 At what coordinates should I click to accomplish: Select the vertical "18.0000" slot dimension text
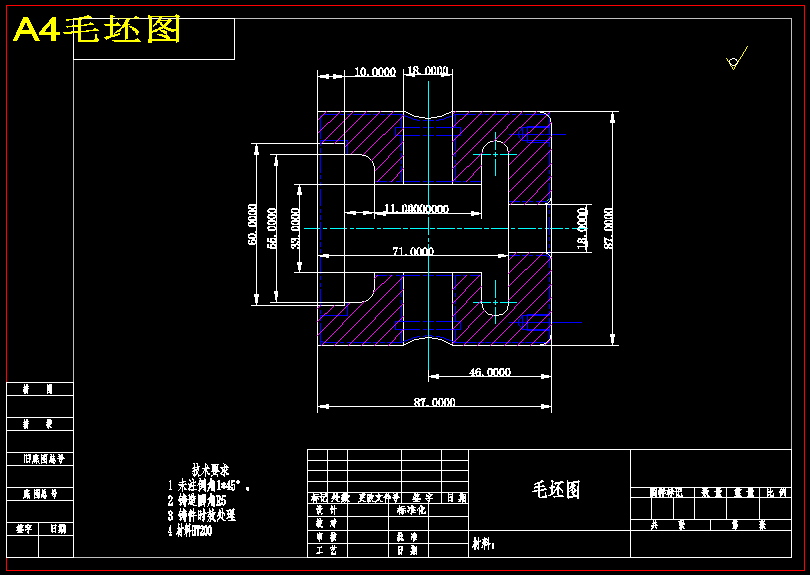pos(582,229)
